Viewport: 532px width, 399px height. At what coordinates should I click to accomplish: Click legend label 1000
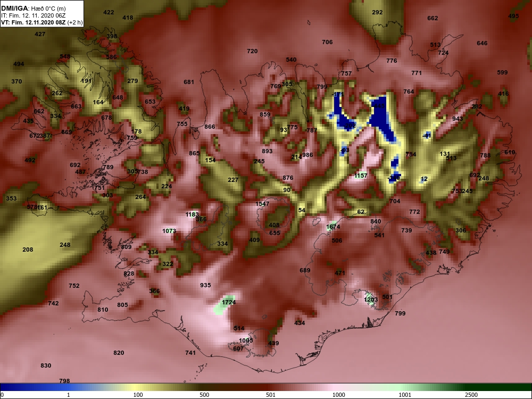click(x=338, y=395)
